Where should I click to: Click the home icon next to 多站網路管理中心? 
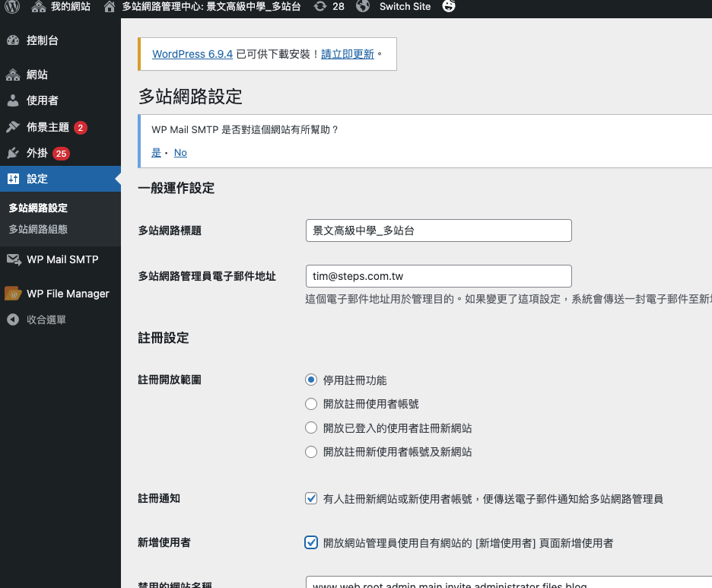(x=109, y=6)
